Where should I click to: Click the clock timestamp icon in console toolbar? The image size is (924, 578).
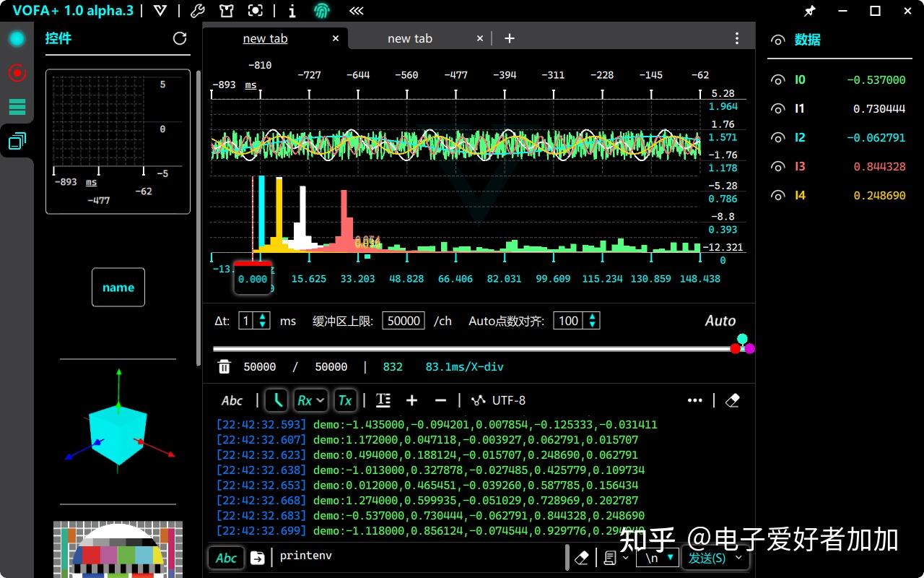click(276, 400)
